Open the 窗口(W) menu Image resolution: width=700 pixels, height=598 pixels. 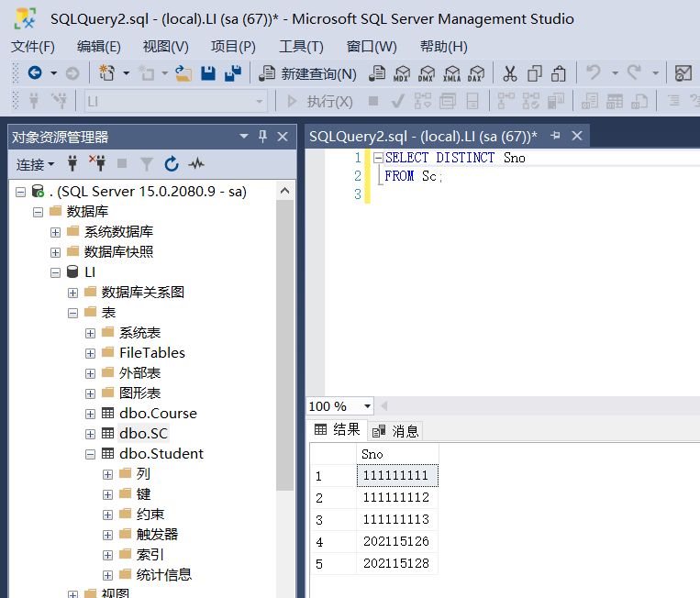pyautogui.click(x=372, y=47)
